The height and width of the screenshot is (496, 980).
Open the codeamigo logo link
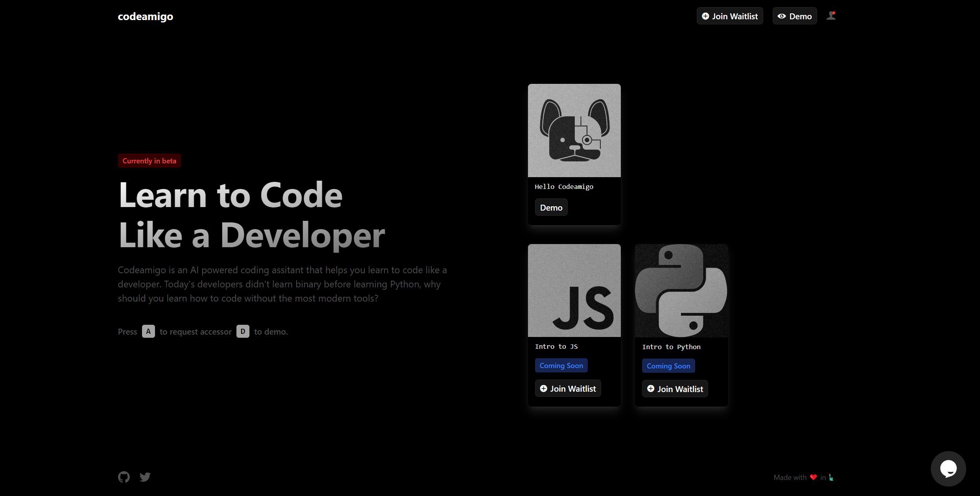[145, 16]
